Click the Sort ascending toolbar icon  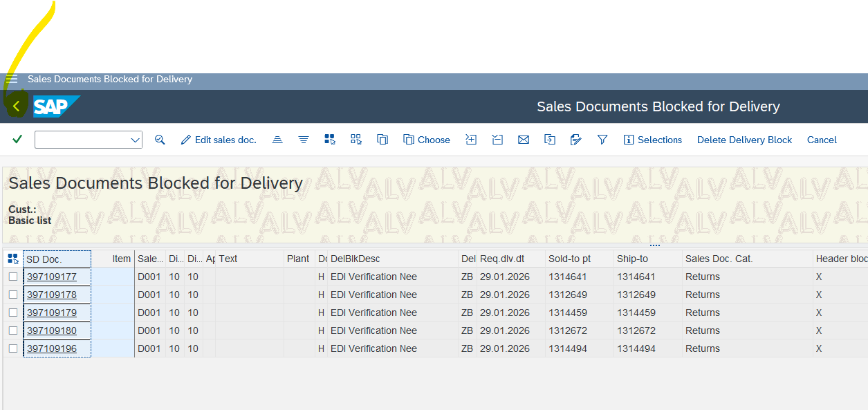tap(277, 140)
